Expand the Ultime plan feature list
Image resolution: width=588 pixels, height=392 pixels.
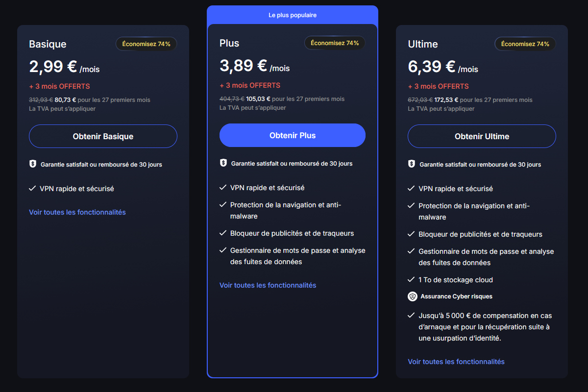click(456, 361)
